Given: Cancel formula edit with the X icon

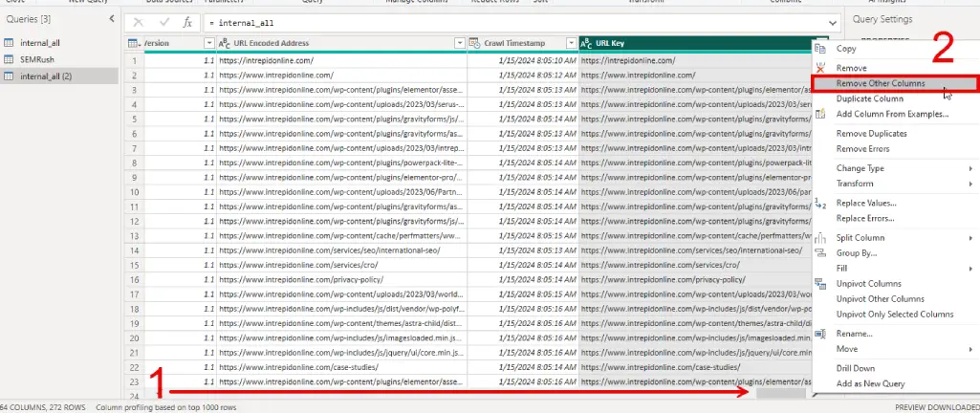Looking at the screenshot, I should tap(138, 23).
